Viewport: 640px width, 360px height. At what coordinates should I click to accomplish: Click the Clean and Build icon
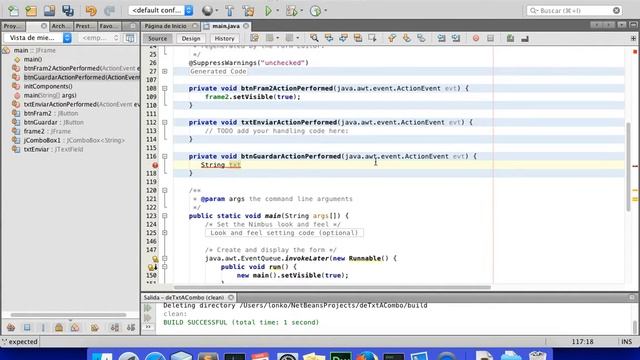pos(248,11)
